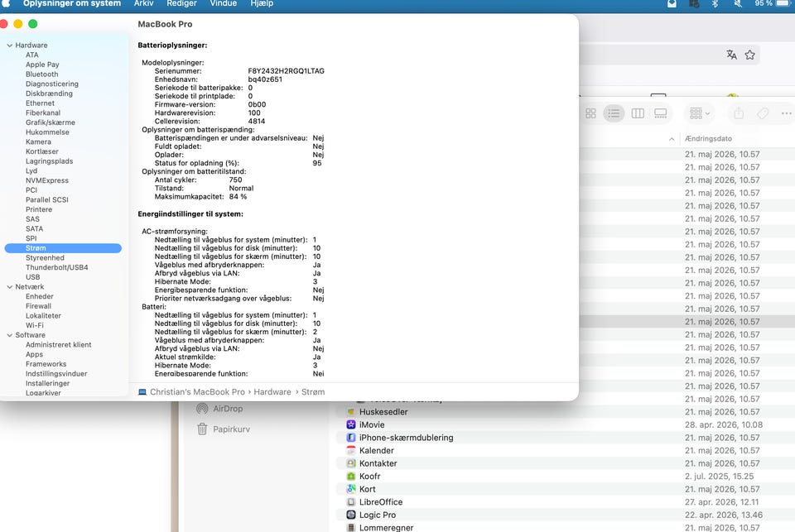Collapse the Software tree section
The width and height of the screenshot is (795, 532).
10,335
